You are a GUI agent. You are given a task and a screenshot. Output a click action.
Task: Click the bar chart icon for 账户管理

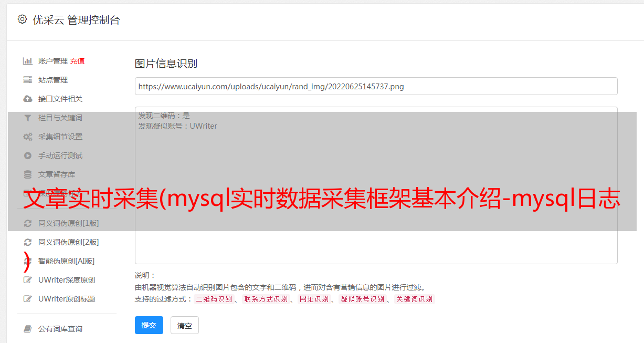click(28, 61)
